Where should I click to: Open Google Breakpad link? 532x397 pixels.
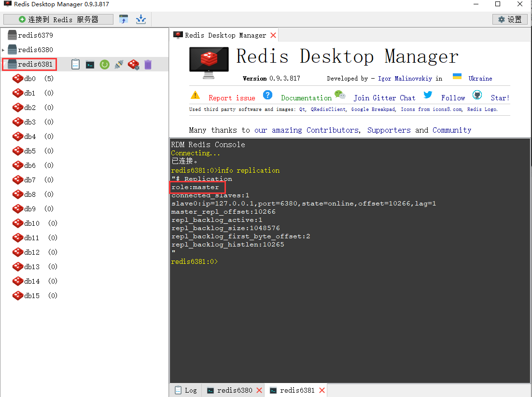point(373,110)
